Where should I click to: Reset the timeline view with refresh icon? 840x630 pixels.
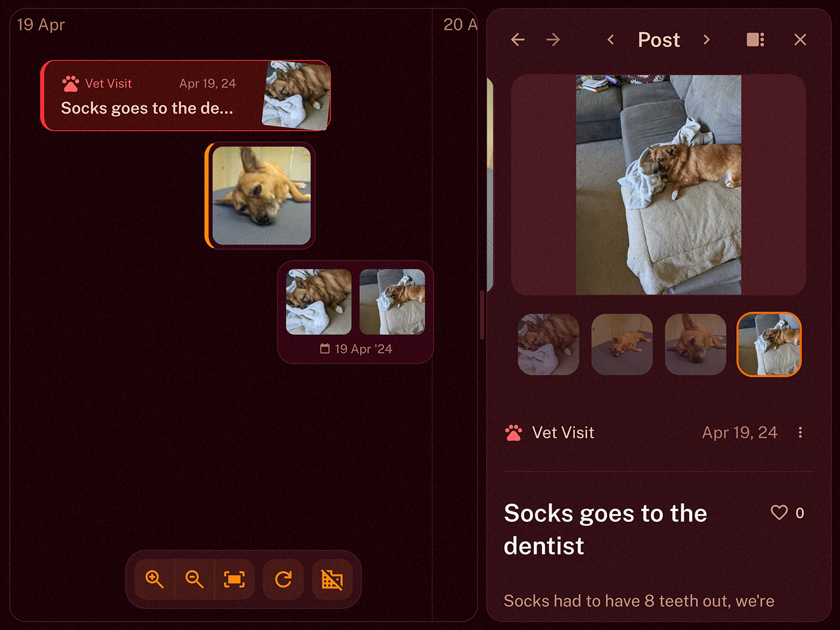(284, 580)
